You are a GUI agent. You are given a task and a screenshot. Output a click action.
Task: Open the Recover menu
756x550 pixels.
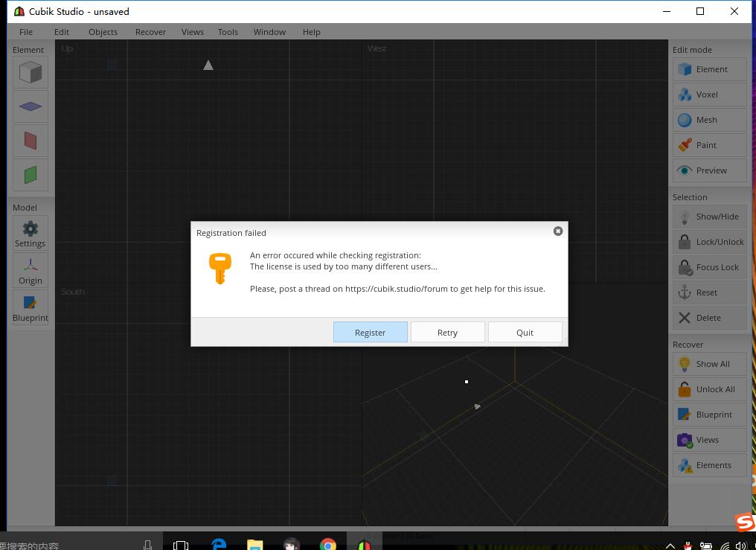(x=150, y=32)
